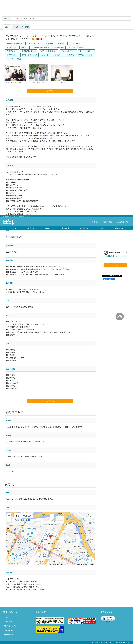Click the 求職者登録 link in header

click(107, 222)
